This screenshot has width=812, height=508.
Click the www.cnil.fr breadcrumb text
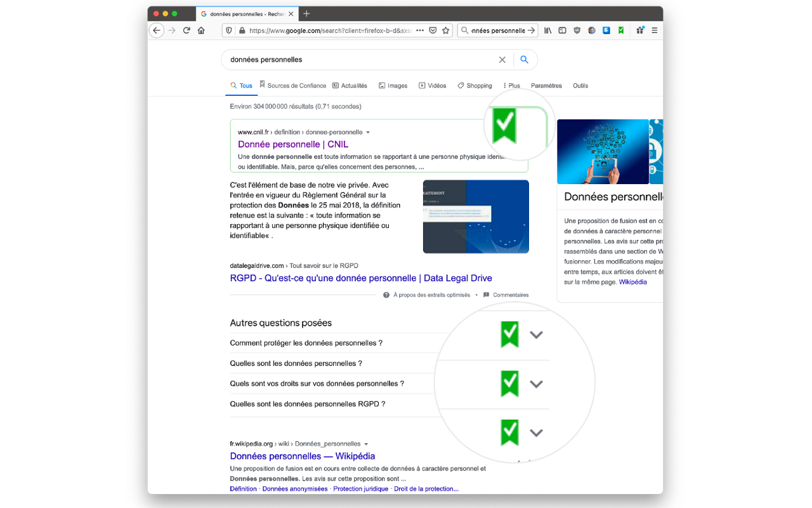(254, 132)
